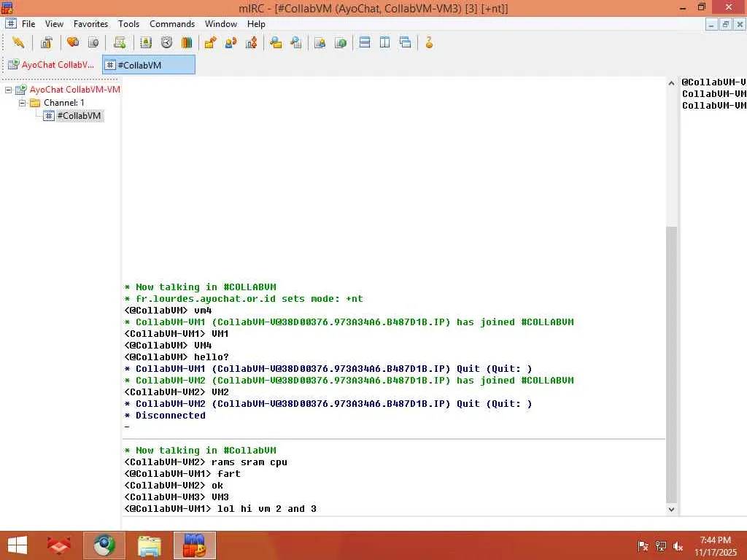This screenshot has height=560, width=747.
Task: Open the 7:44 PM taskbar clock
Action: pyautogui.click(x=715, y=545)
